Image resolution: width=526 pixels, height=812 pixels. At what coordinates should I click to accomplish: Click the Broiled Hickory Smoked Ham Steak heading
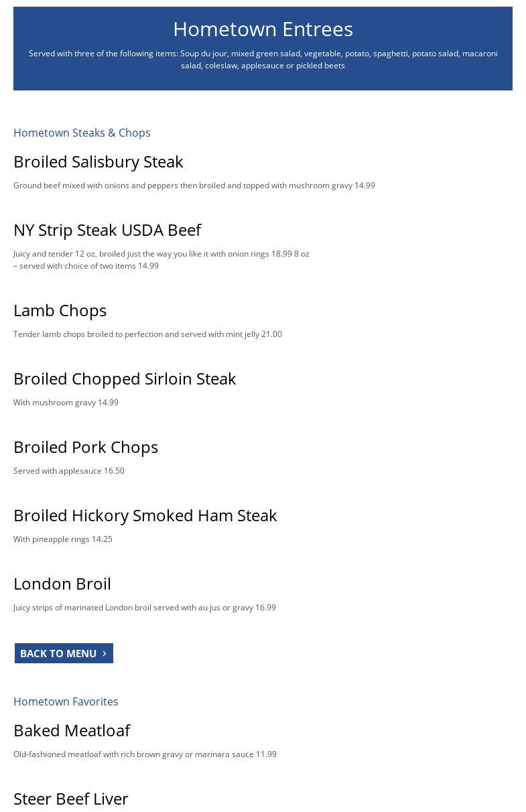pyautogui.click(x=145, y=515)
